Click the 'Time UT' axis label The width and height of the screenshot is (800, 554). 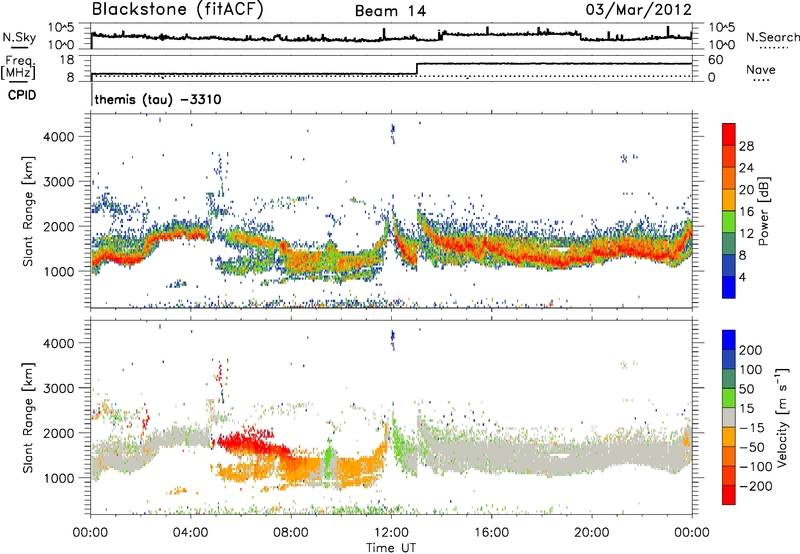point(391,547)
